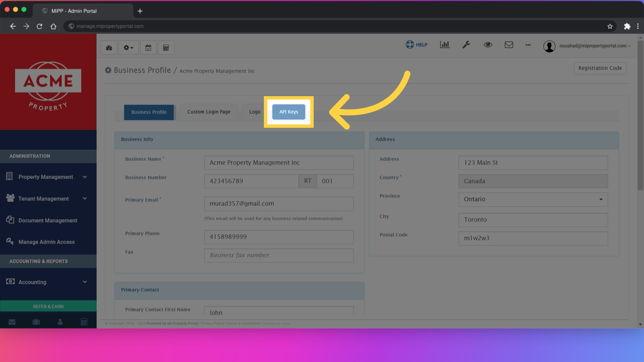This screenshot has width=644, height=362.
Task: Open the envelope messages icon
Action: coord(509,45)
